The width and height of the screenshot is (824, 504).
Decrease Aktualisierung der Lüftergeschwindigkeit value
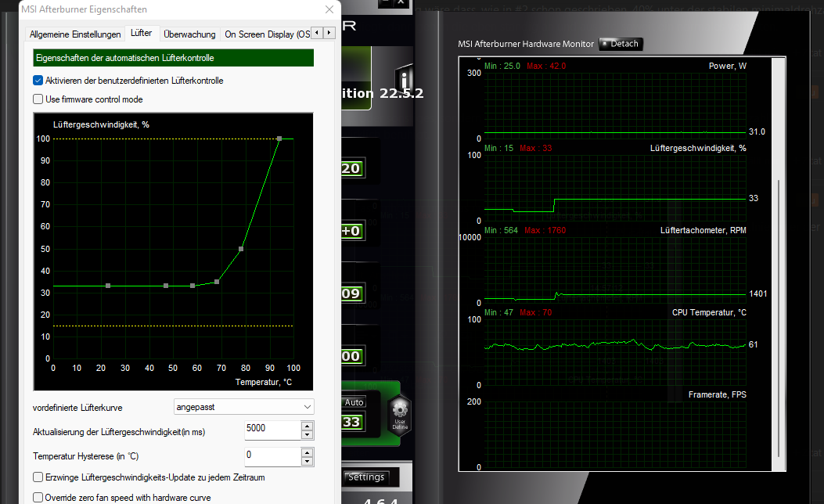308,435
